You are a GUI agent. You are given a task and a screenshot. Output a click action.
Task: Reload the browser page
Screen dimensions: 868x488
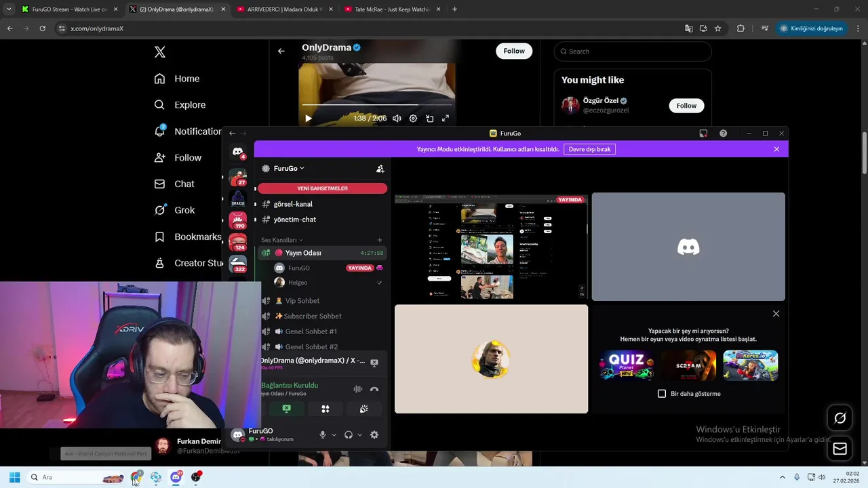click(x=42, y=28)
